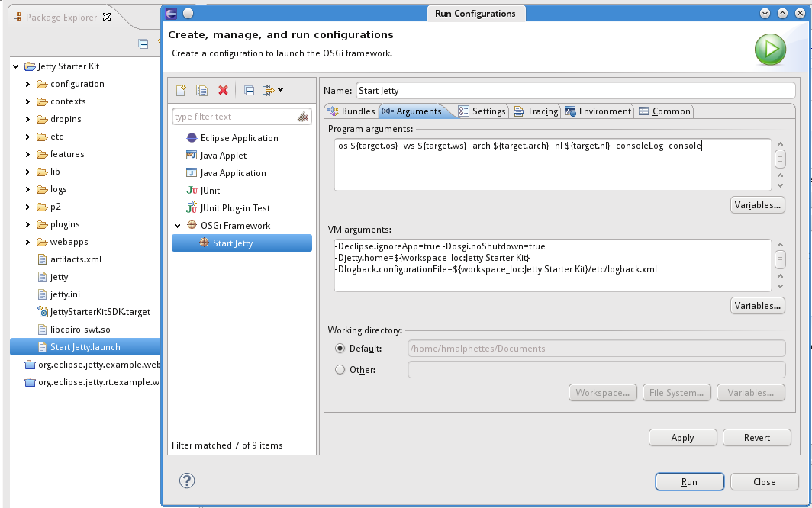Expand the webapps folder
This screenshot has height=508, width=812.
click(28, 242)
